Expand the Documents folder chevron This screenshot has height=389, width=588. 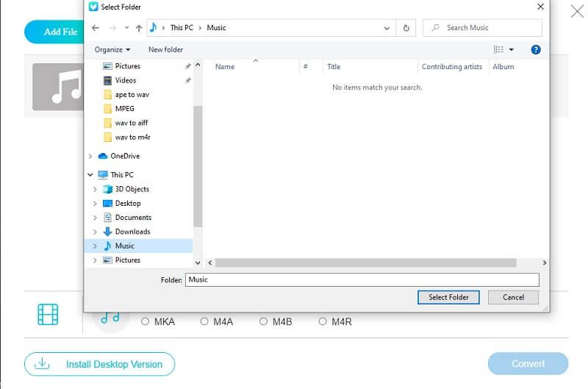pos(95,218)
